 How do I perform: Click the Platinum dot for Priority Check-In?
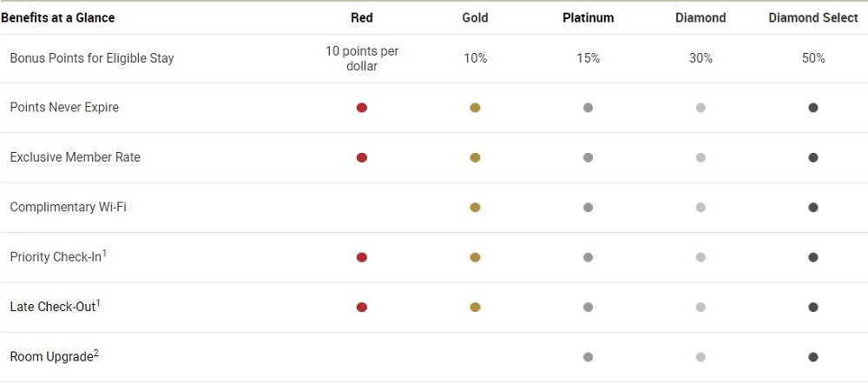(x=588, y=257)
